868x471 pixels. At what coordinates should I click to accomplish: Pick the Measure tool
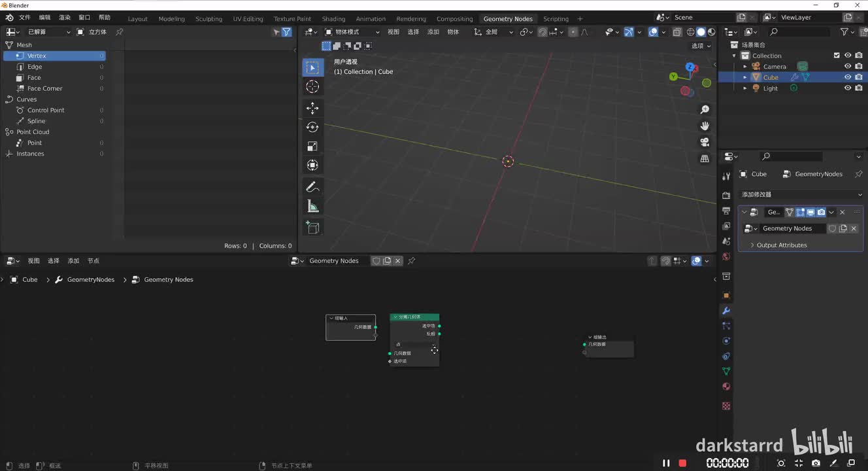[312, 207]
